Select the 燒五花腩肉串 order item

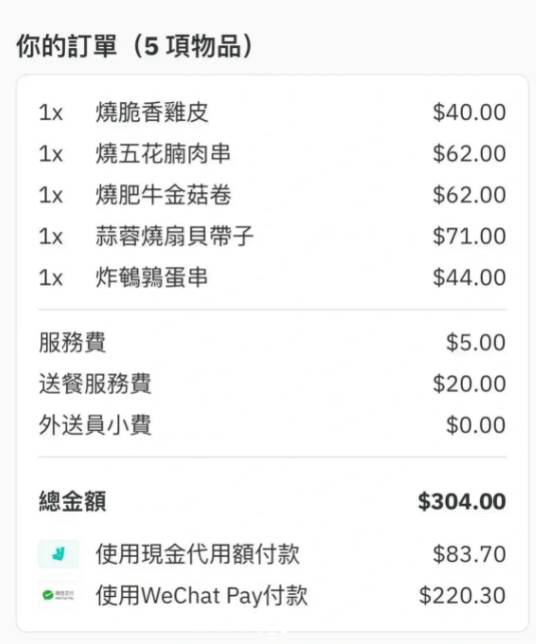click(272, 154)
